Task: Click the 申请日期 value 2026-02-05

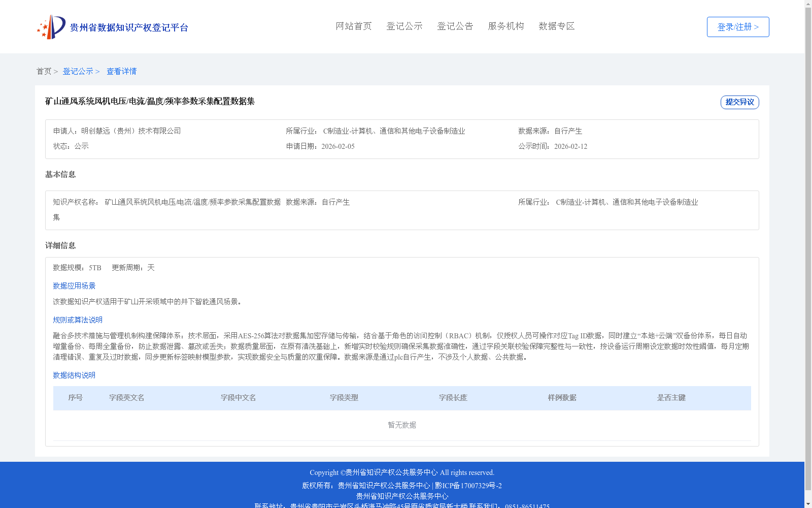Action: 338,146
